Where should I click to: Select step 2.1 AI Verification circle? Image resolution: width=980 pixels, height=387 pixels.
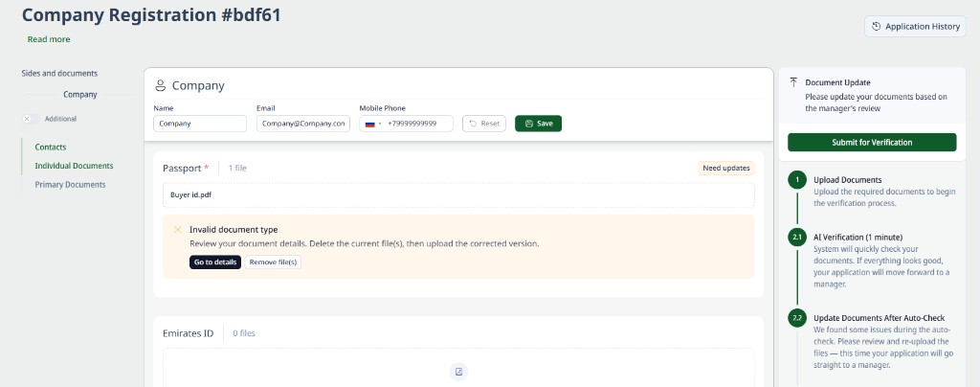pos(797,239)
